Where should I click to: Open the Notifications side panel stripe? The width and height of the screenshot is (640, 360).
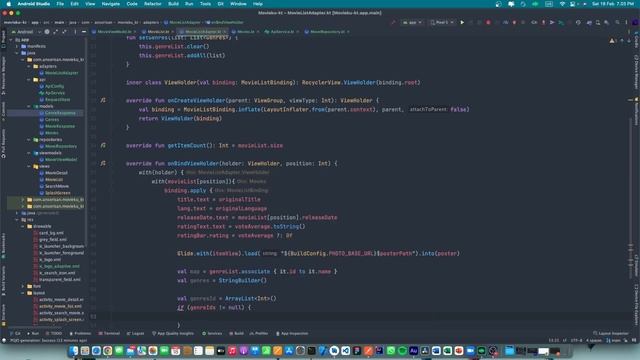click(636, 111)
